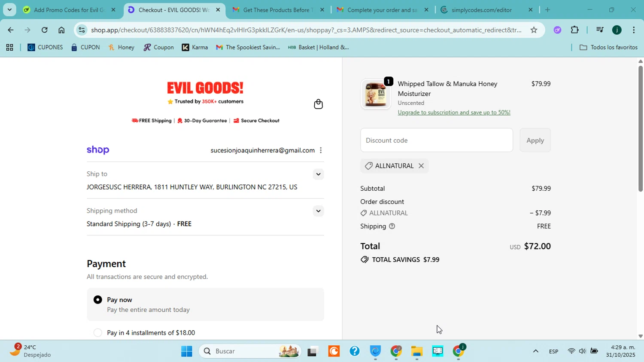This screenshot has height=362, width=644.
Task: Open the Honey bookmark
Action: tap(122, 47)
